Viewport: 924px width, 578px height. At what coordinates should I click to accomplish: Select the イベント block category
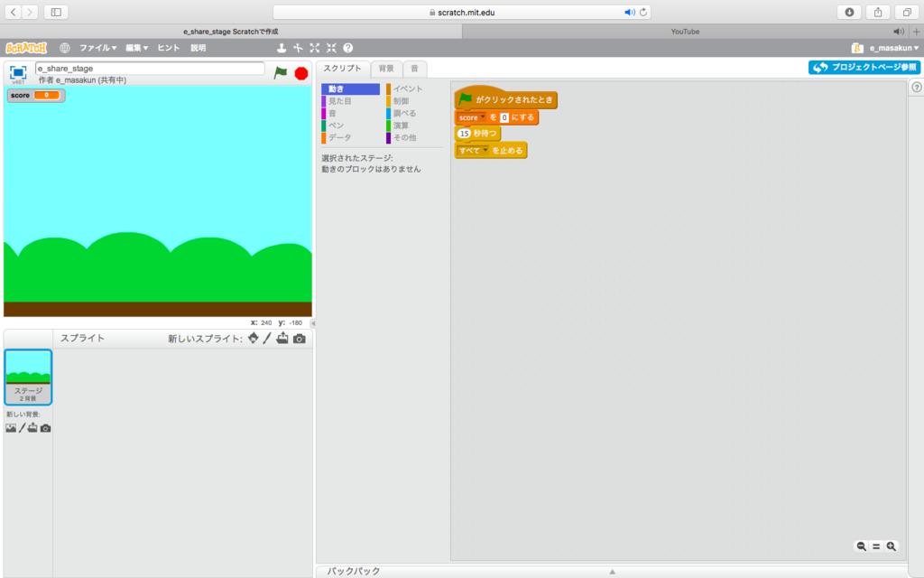click(x=414, y=89)
